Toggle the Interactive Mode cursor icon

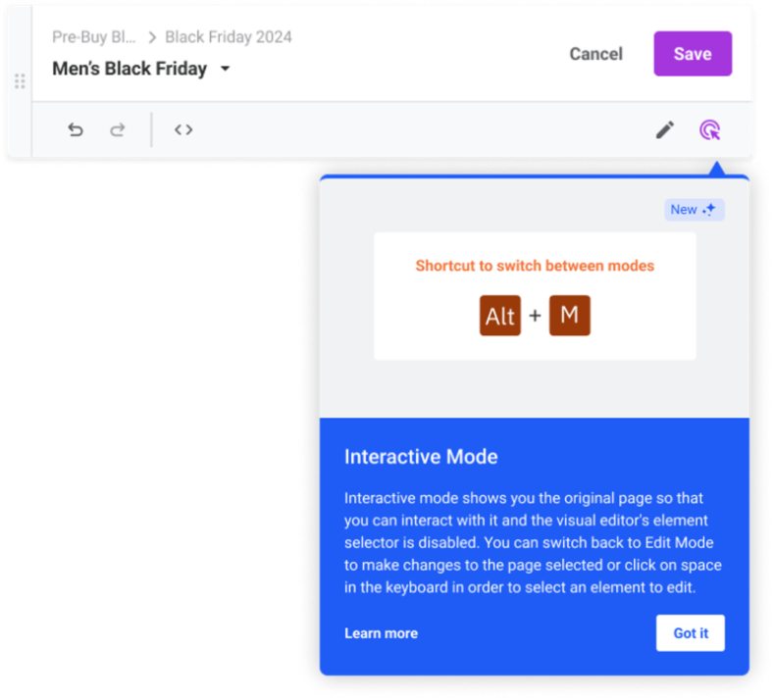coord(710,130)
